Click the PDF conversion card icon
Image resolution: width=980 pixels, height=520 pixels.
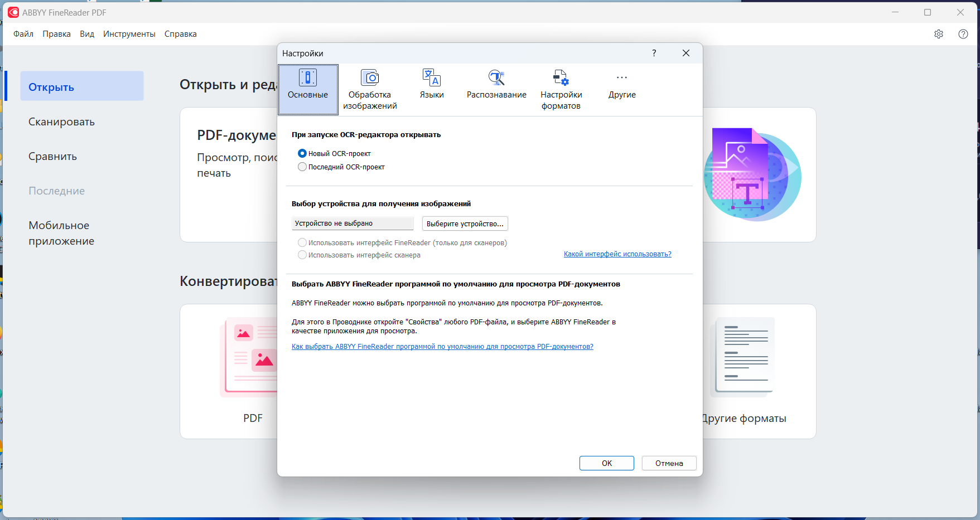(x=249, y=357)
